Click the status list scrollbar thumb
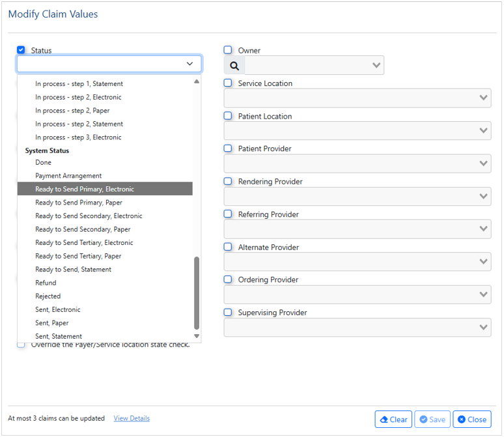 [x=197, y=293]
